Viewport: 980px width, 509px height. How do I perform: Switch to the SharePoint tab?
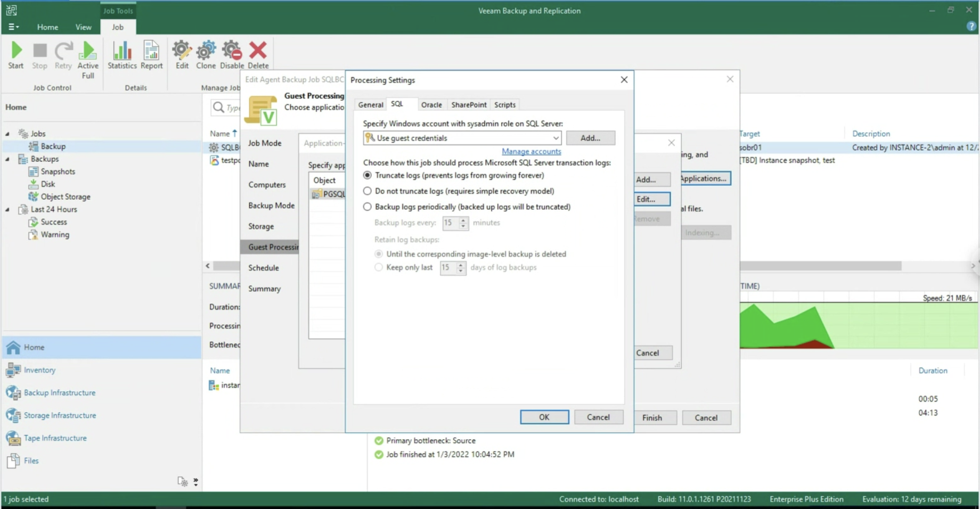pos(469,105)
